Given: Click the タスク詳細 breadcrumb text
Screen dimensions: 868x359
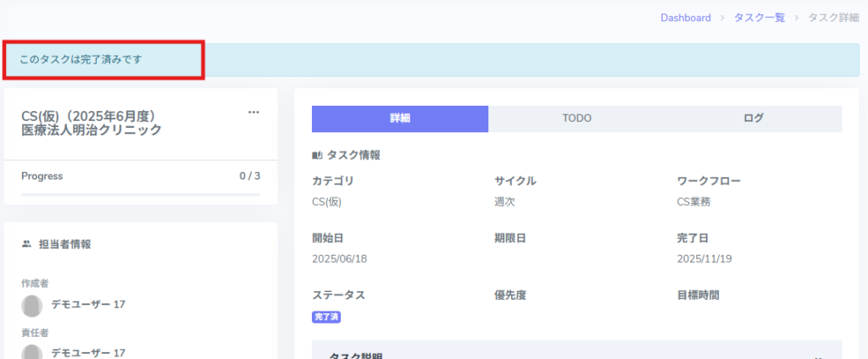Looking at the screenshot, I should [832, 18].
